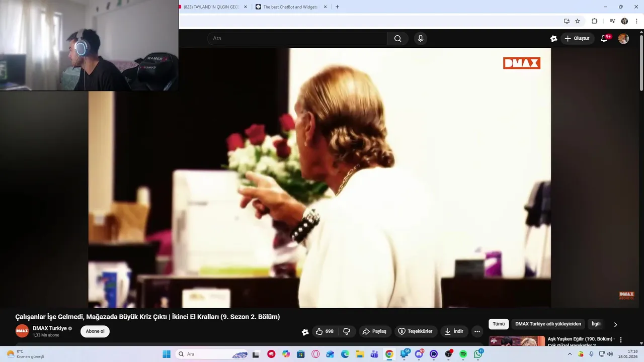Click the Oluştur create button
This screenshot has height=362, width=644.
click(577, 38)
